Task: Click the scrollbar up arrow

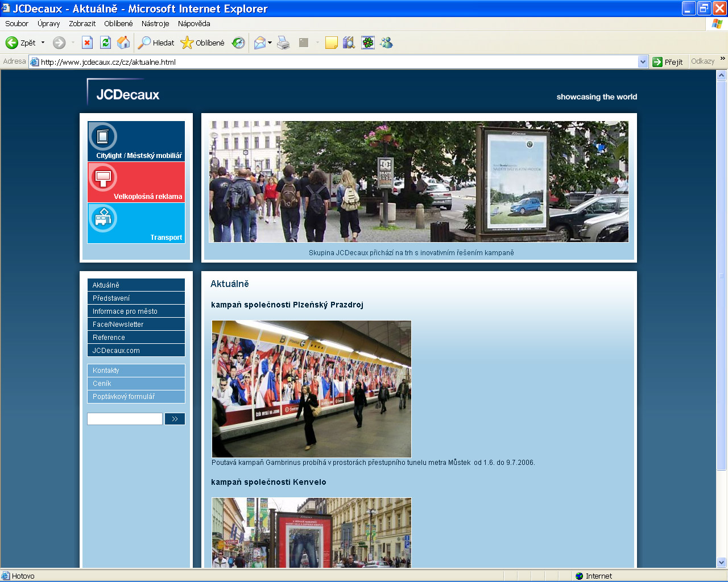Action: tap(722, 75)
